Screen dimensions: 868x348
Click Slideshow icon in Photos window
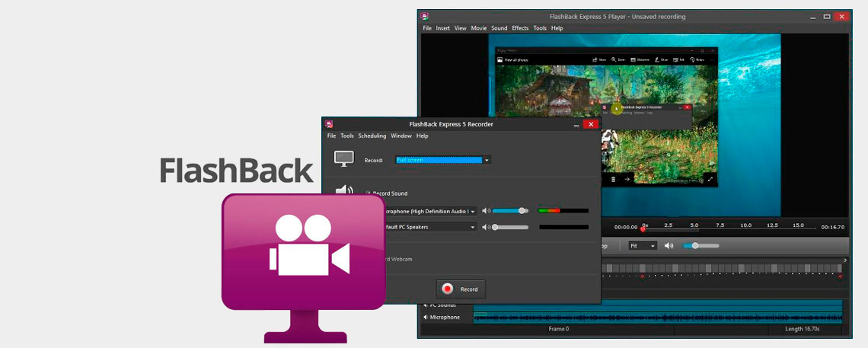tap(633, 59)
